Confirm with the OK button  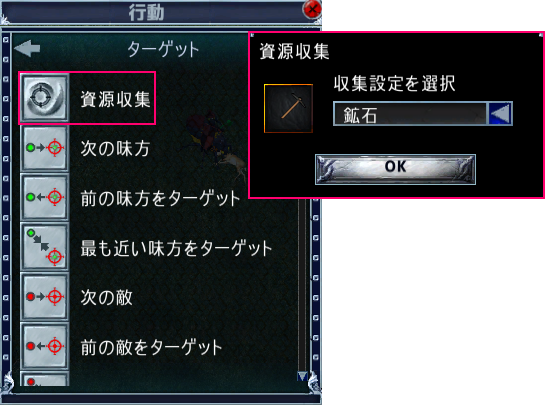[x=395, y=169]
